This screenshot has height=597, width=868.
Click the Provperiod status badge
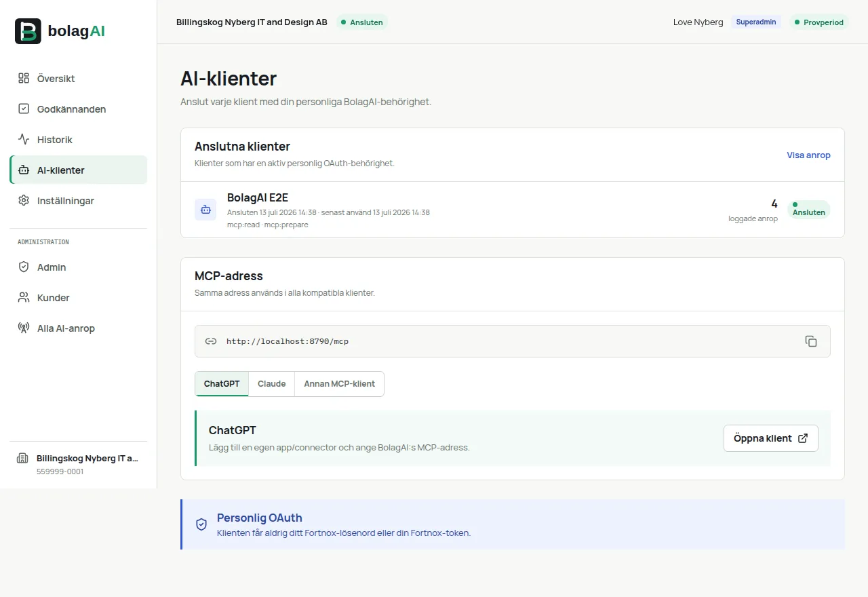click(x=819, y=22)
